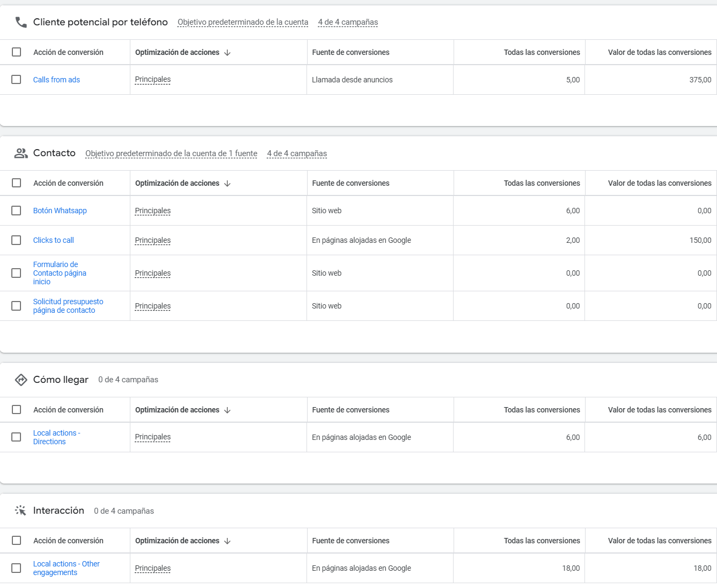This screenshot has width=717, height=588.
Task: Sort by Optimización de acciones arrow in phone leads table
Action: tap(227, 53)
